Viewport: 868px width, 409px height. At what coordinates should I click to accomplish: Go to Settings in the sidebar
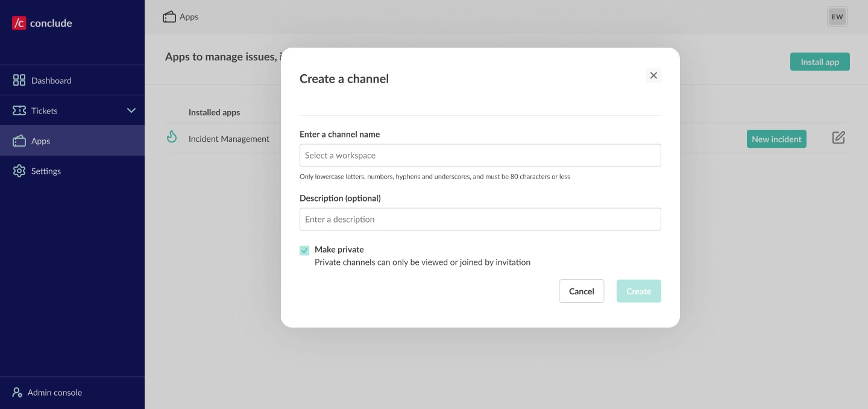pyautogui.click(x=46, y=171)
